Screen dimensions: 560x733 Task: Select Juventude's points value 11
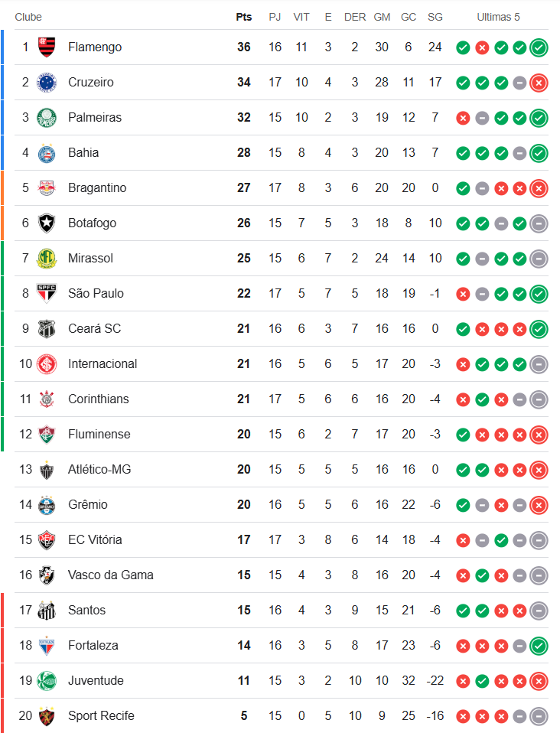point(244,681)
